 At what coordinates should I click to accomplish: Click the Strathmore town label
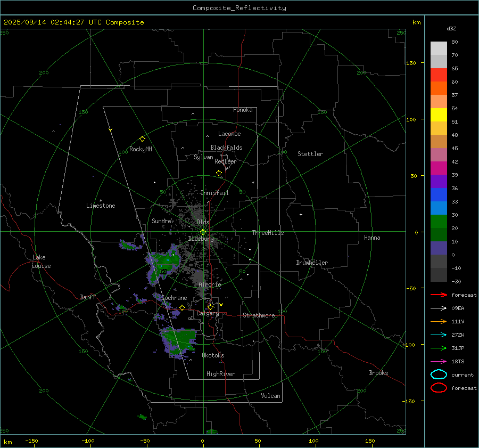coord(259,315)
